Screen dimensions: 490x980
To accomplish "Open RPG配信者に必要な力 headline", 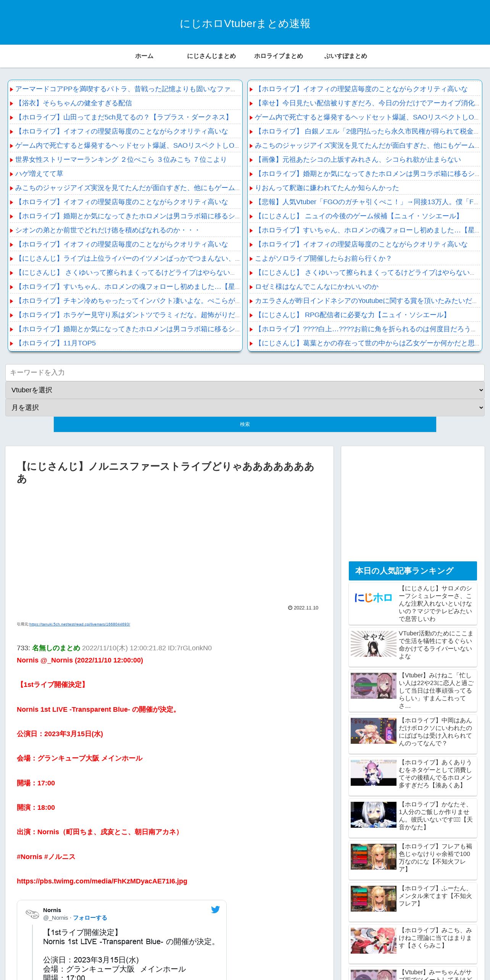I will coord(352,315).
